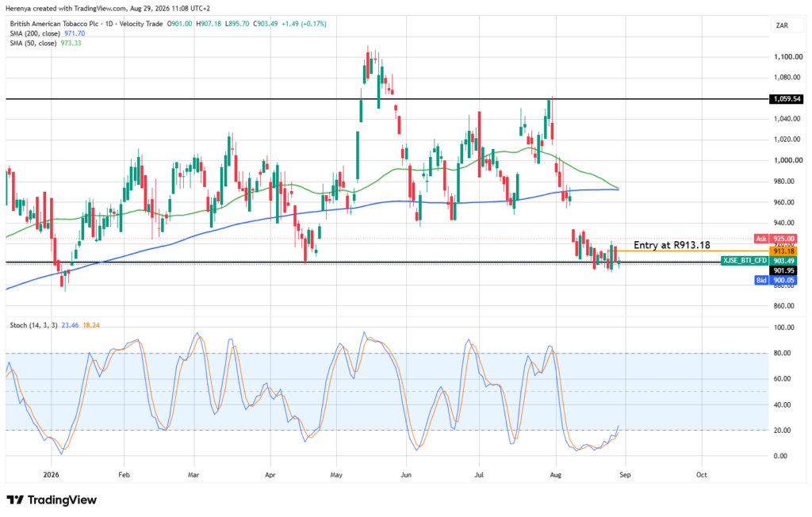Click the Feb label on time axis
812x517 pixels.
point(124,474)
